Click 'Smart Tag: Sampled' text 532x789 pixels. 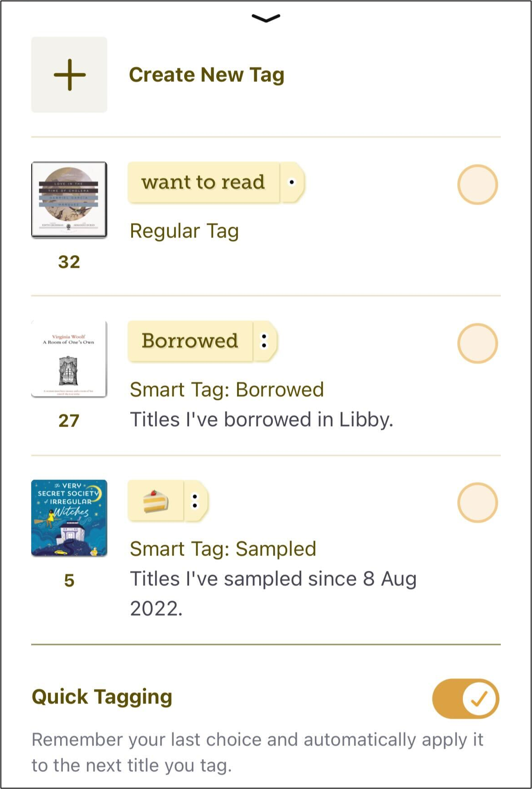tap(223, 549)
